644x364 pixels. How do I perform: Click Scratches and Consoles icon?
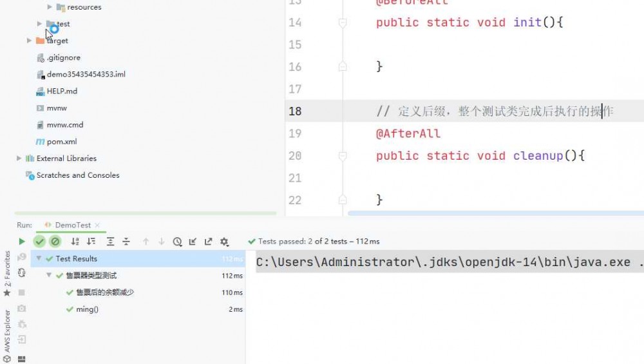click(30, 175)
